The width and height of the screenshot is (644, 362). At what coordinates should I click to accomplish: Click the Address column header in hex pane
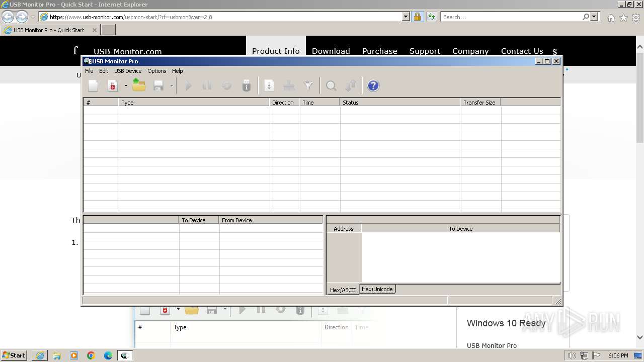click(x=344, y=229)
